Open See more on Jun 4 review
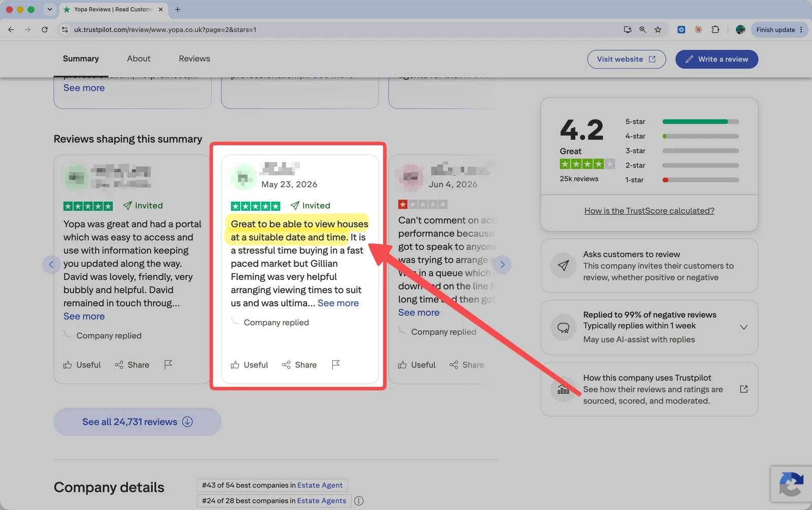 [x=419, y=312]
